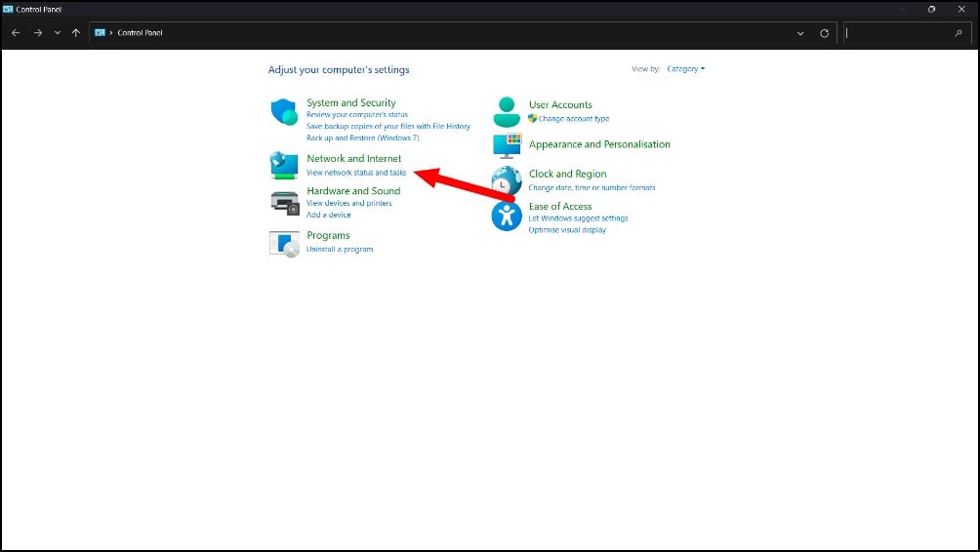The image size is (980, 552).
Task: Click Uninstall a program link
Action: pos(340,249)
